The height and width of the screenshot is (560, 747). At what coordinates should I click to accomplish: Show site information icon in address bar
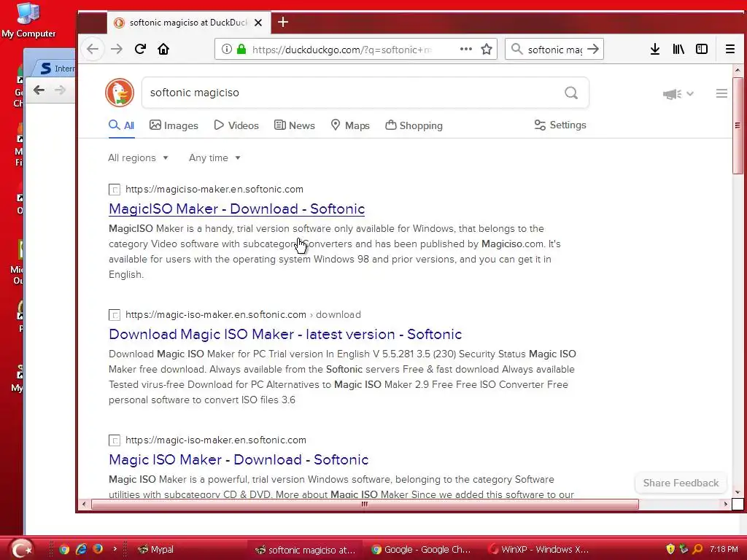227,49
